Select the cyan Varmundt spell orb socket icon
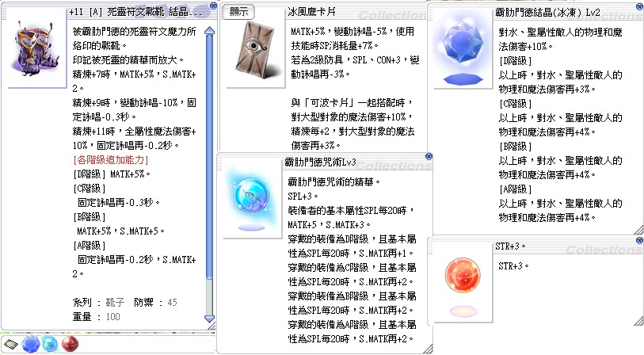Viewport: 644px width, 355px height. (x=50, y=343)
